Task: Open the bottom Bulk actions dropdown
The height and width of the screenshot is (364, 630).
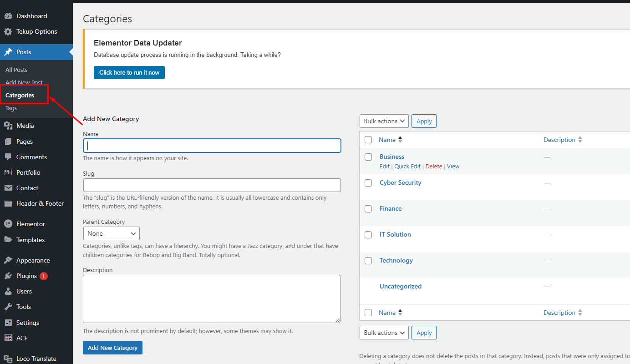Action: (x=384, y=333)
